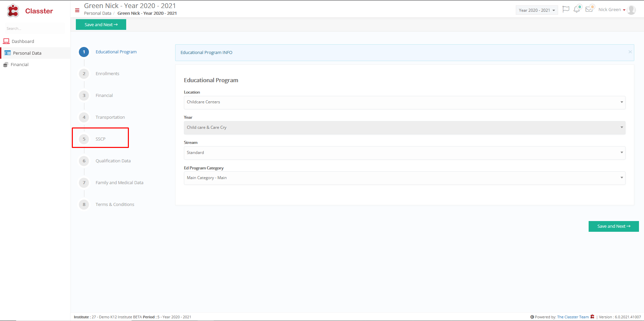
Task: Select step 3 circle icon
Action: pos(84,96)
